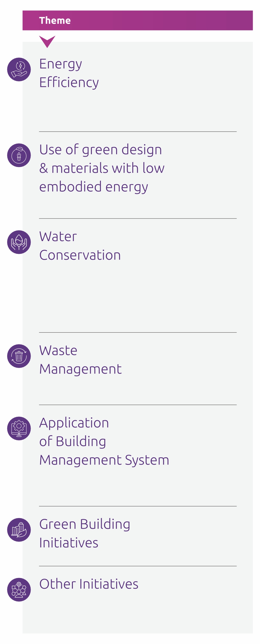Select the Theme header label
Image resolution: width=260 pixels, height=644 pixels.
click(x=55, y=21)
